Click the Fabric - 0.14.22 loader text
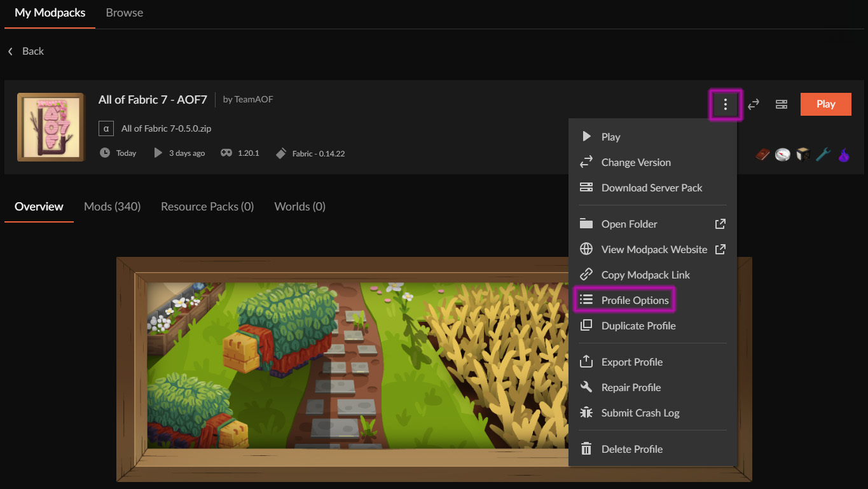Viewport: 868px width, 489px height. [318, 153]
